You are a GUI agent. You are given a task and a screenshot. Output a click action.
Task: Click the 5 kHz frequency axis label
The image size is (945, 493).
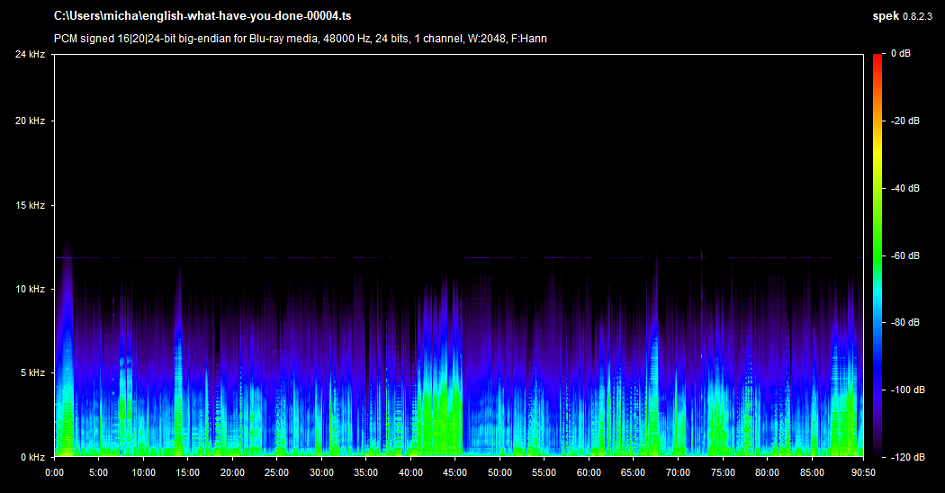click(31, 373)
